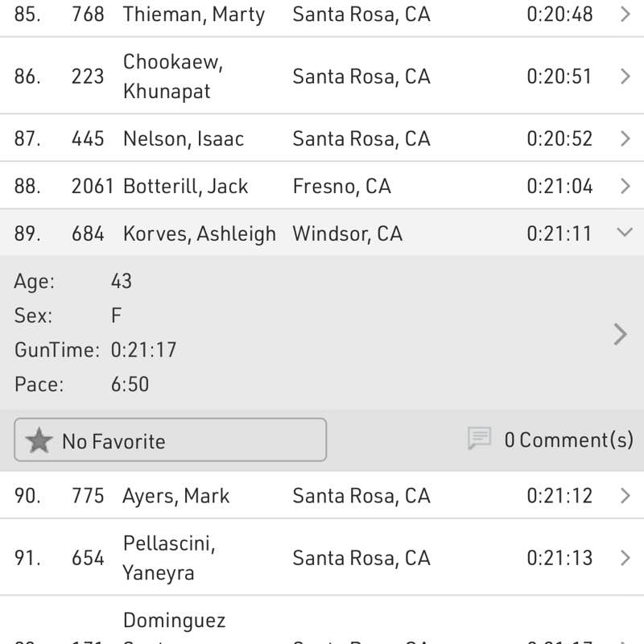Tap the name Korves, Ashleigh
This screenshot has width=644, height=644.
point(199,233)
